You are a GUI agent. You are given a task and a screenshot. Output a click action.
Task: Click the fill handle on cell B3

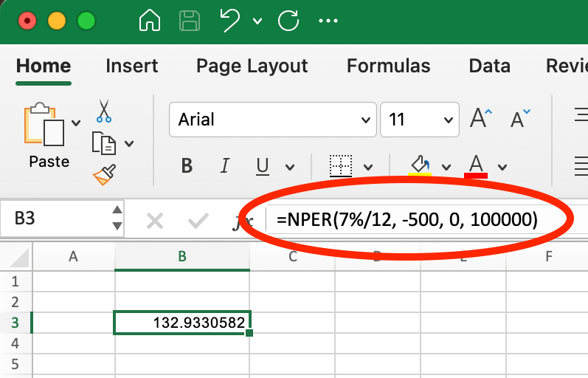click(249, 332)
